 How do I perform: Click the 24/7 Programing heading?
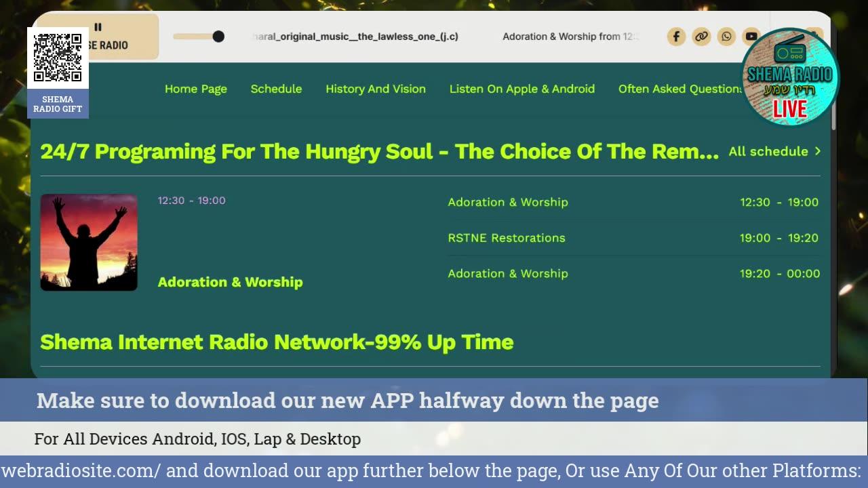tap(380, 151)
